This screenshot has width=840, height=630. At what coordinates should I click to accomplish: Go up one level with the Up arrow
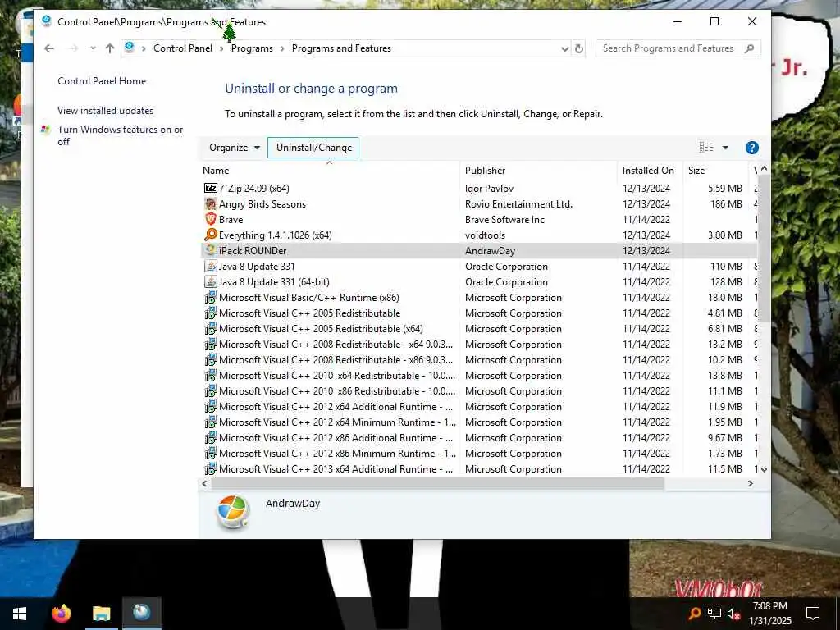110,48
